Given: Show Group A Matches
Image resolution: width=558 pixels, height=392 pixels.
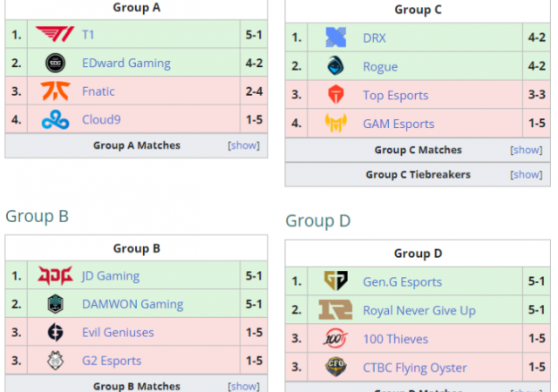Looking at the screenshot, I should (x=243, y=145).
